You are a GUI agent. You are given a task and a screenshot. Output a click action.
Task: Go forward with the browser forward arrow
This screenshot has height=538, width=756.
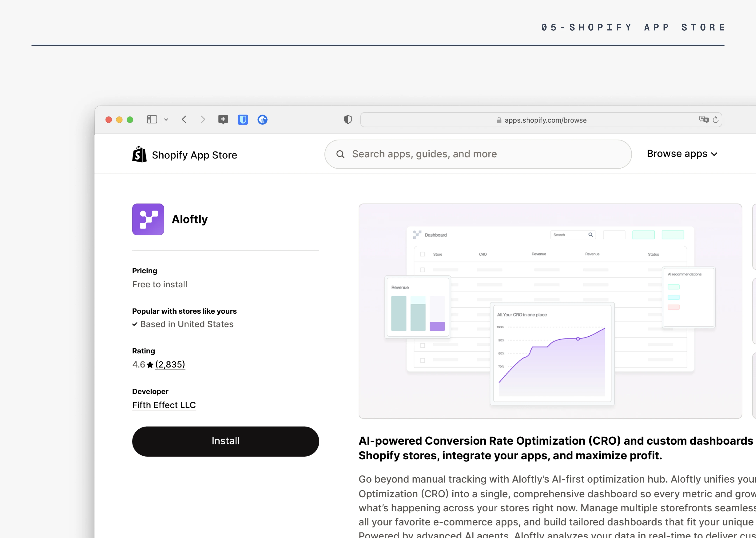point(203,120)
